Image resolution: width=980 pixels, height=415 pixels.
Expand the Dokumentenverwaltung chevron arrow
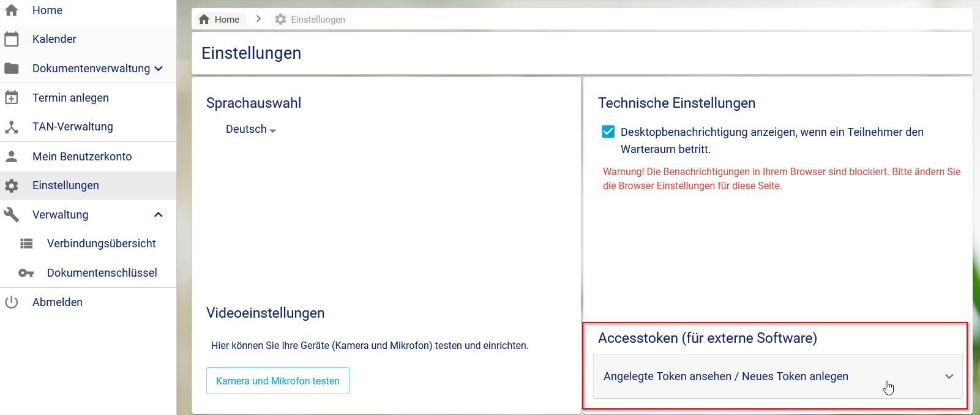coord(159,69)
